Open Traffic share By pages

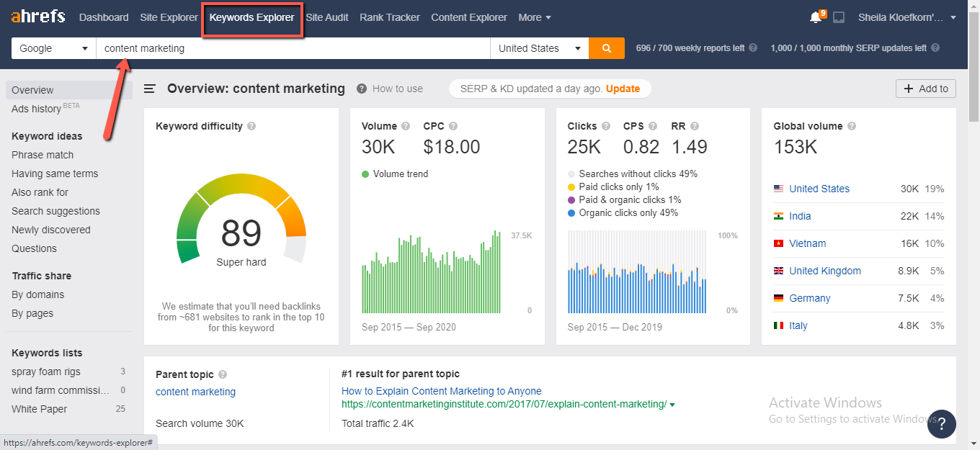point(32,313)
